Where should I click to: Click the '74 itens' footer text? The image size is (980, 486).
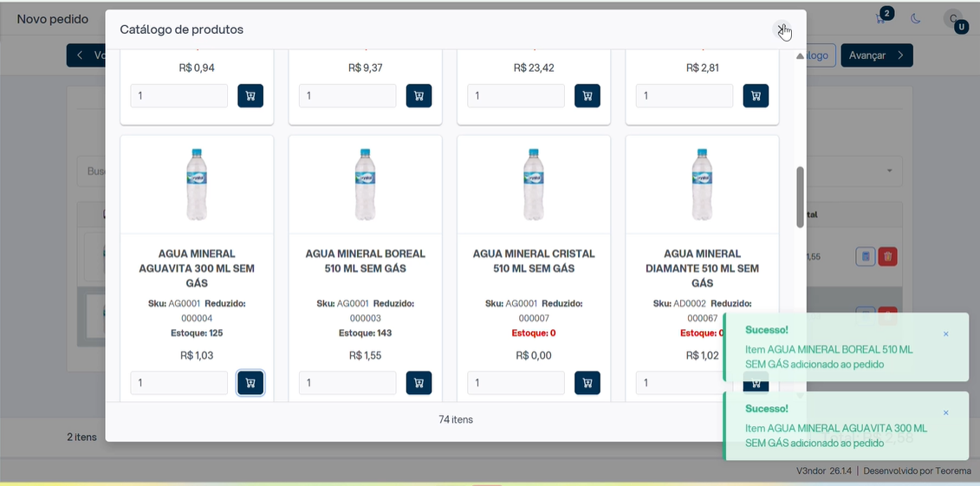(456, 420)
